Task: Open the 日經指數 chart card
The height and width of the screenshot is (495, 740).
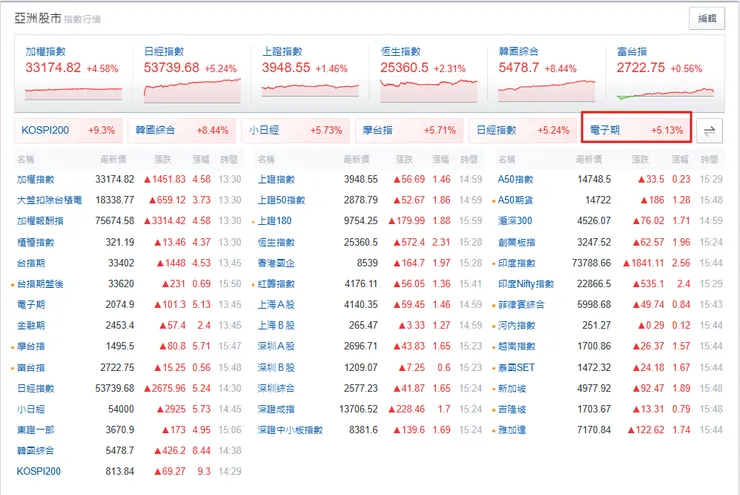Action: [192, 73]
